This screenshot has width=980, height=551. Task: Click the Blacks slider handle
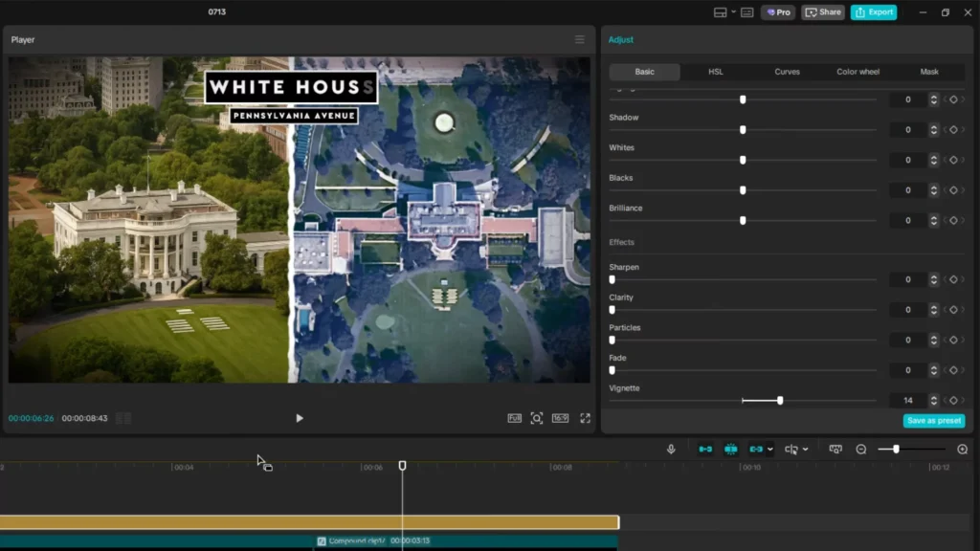(743, 190)
